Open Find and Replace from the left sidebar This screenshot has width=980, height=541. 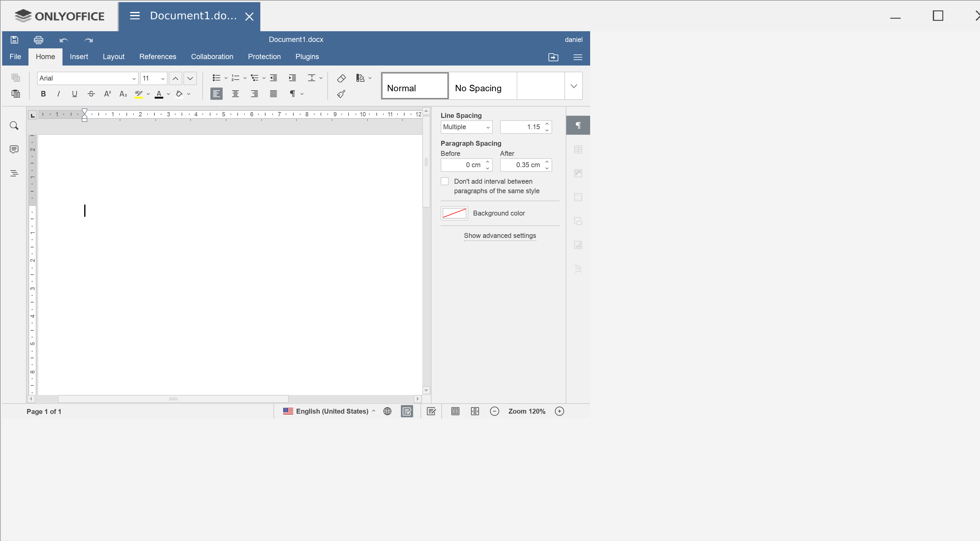pos(14,125)
